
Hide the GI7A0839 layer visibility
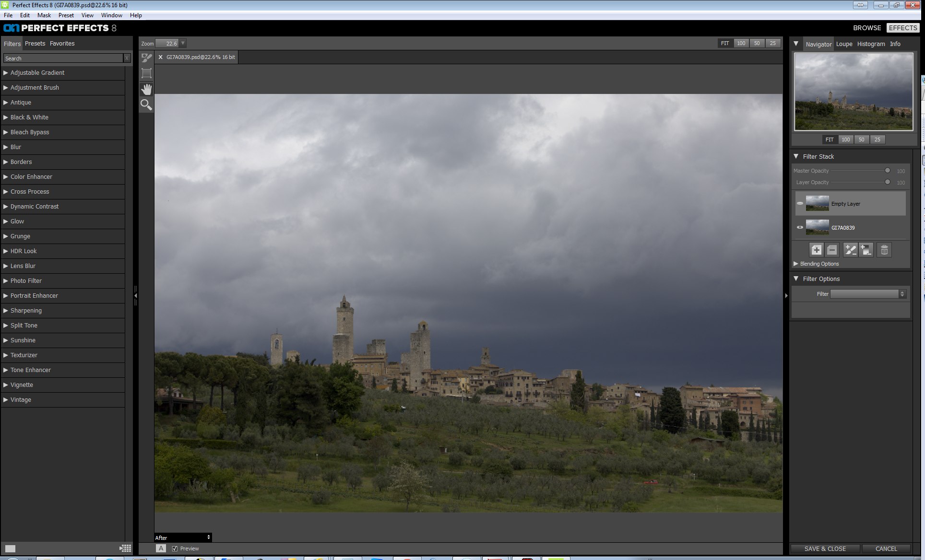point(800,227)
